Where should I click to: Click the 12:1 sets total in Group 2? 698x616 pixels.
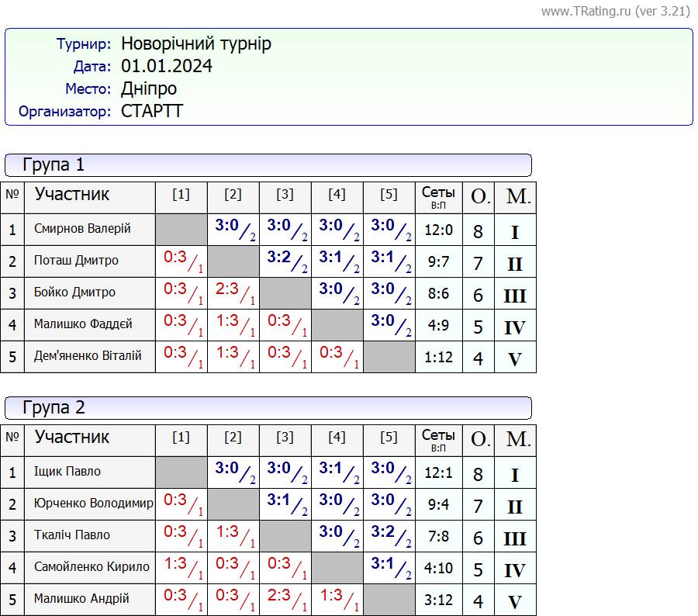pos(438,472)
